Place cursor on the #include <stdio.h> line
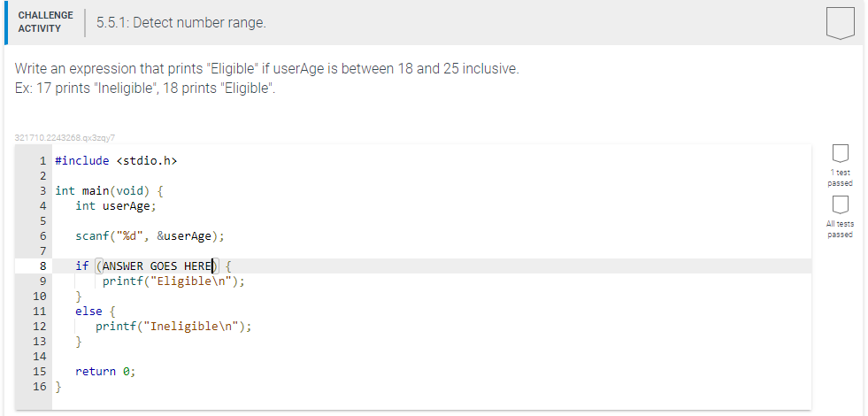 [116, 161]
